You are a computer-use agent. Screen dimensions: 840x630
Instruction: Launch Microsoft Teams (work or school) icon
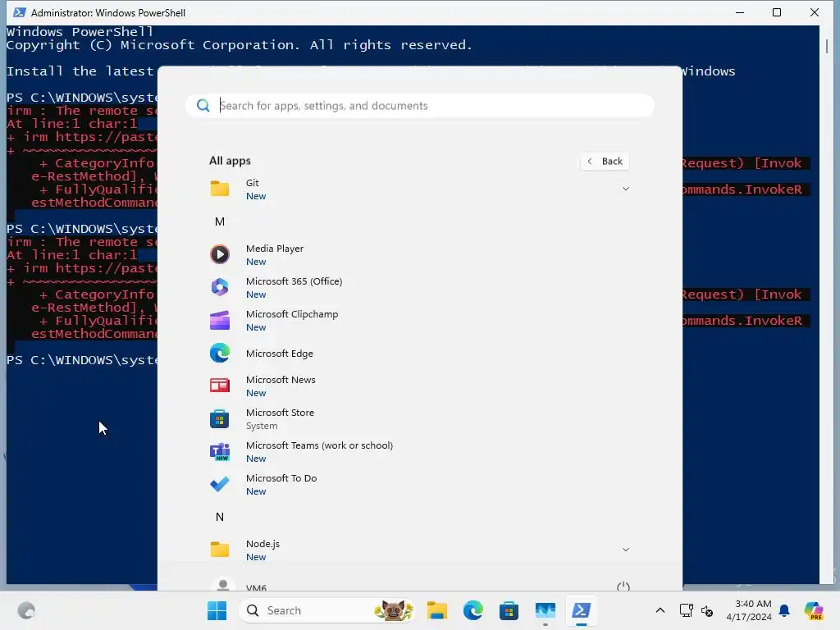[220, 452]
